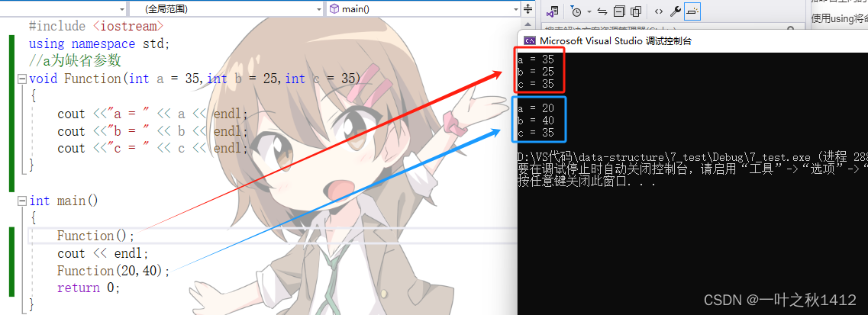Open properties wrench icon
The image size is (868, 315).
point(676,11)
